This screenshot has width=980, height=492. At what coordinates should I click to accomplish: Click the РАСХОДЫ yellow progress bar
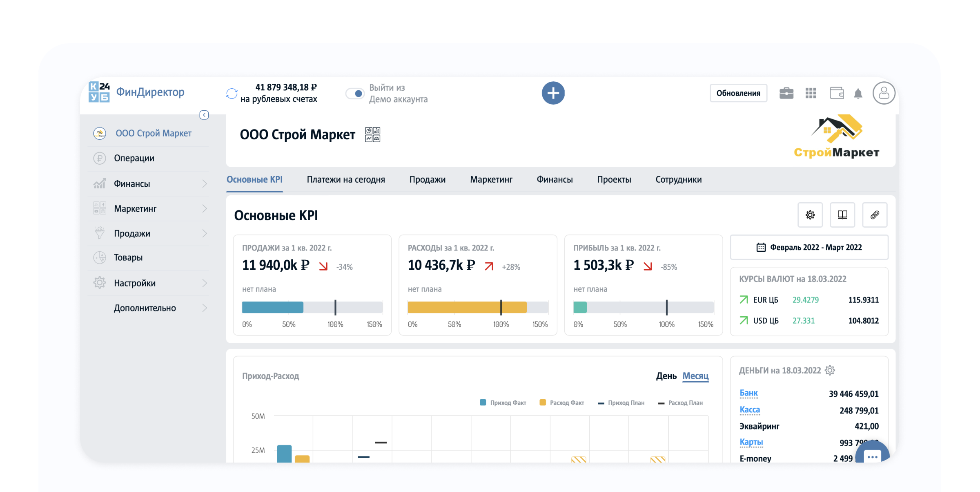pyautogui.click(x=467, y=307)
